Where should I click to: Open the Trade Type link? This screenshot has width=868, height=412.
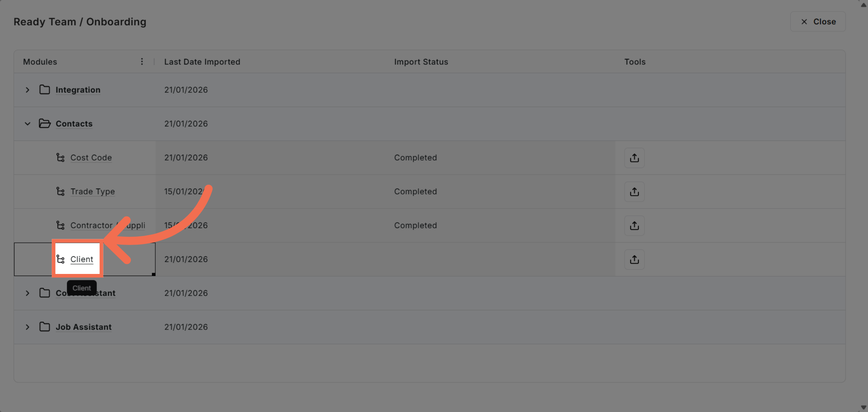(x=93, y=192)
